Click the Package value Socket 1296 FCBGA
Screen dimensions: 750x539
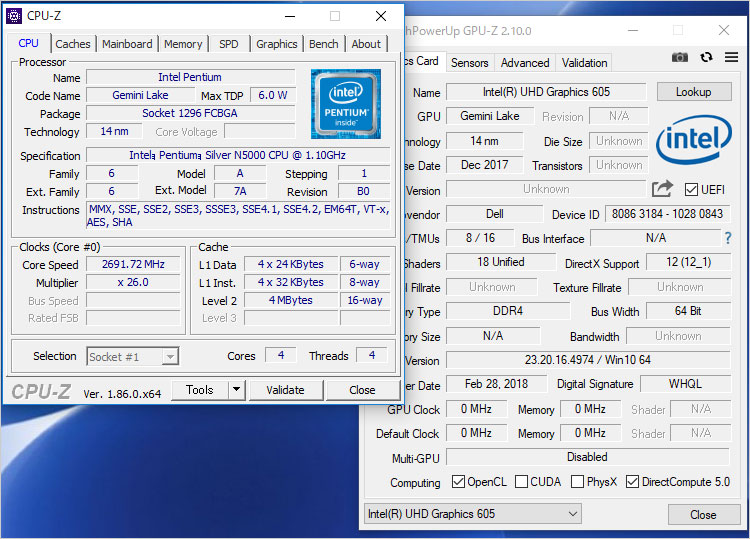coord(190,113)
